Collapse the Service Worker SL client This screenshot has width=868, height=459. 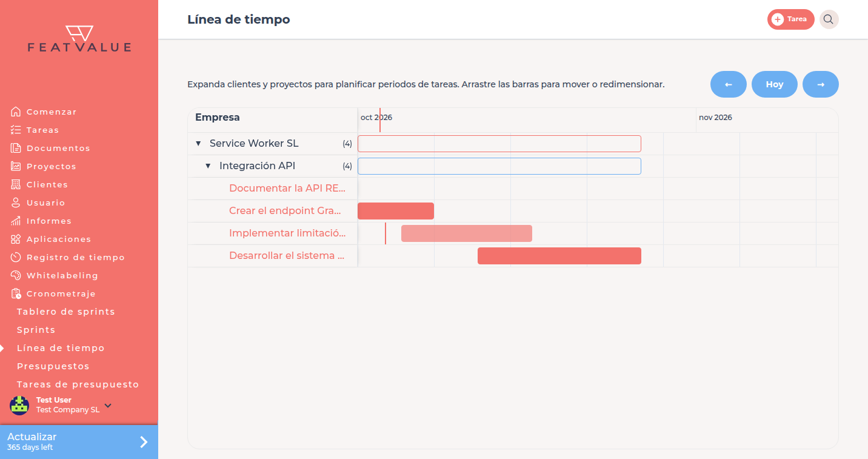198,144
